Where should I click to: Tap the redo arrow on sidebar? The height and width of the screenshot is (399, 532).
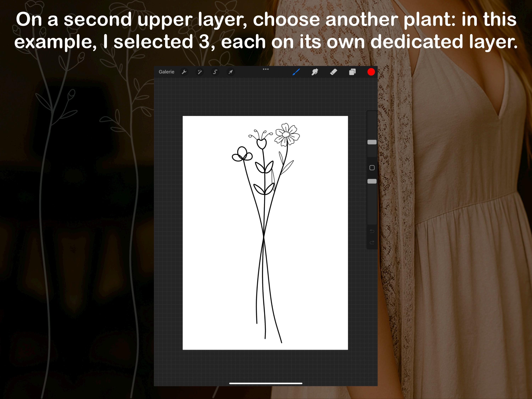pos(372,242)
